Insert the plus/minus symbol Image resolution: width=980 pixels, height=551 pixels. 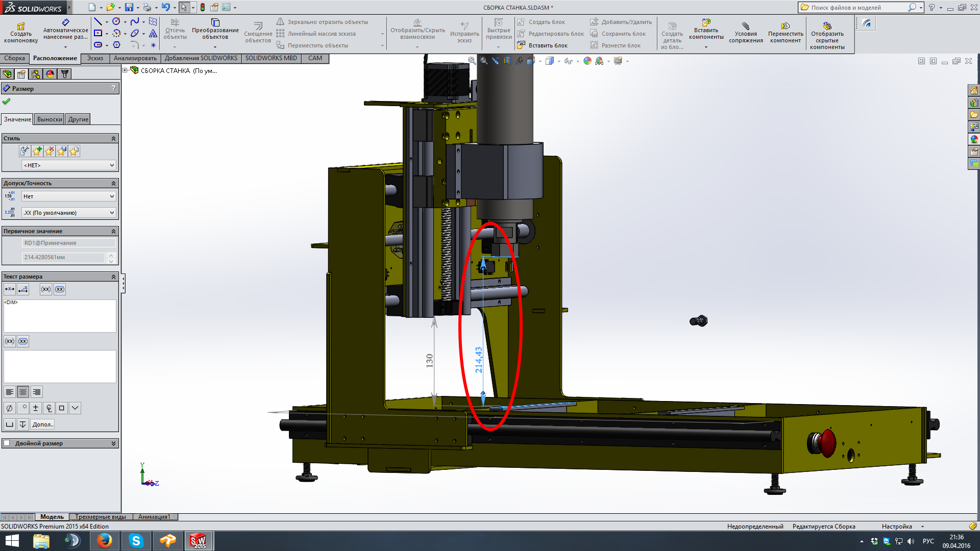tap(35, 408)
